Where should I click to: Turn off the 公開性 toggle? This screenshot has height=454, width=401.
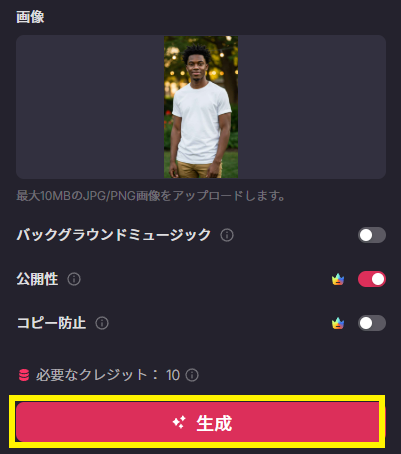pyautogui.click(x=372, y=279)
